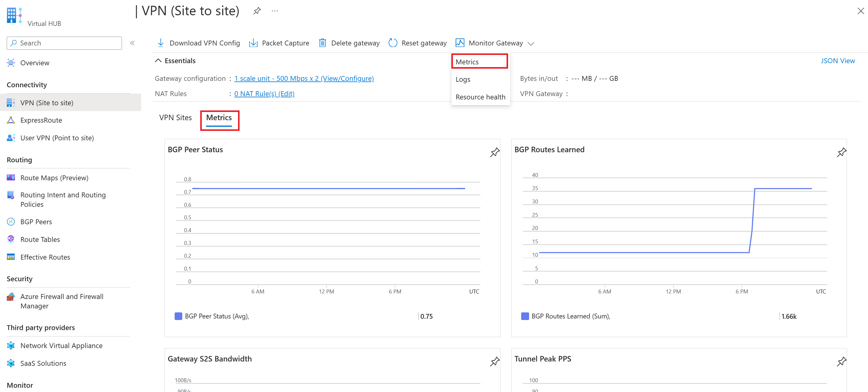Click the Delete gateway trash icon
The width and height of the screenshot is (868, 392).
pyautogui.click(x=322, y=43)
